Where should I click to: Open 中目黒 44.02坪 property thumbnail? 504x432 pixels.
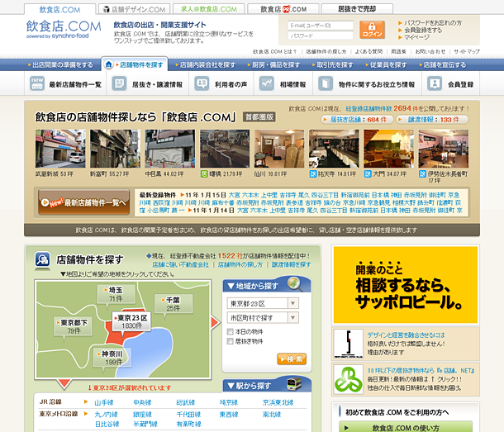pyautogui.click(x=170, y=149)
